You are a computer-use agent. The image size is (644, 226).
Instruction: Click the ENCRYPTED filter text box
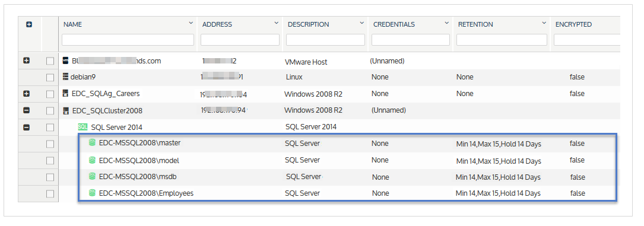(x=586, y=40)
